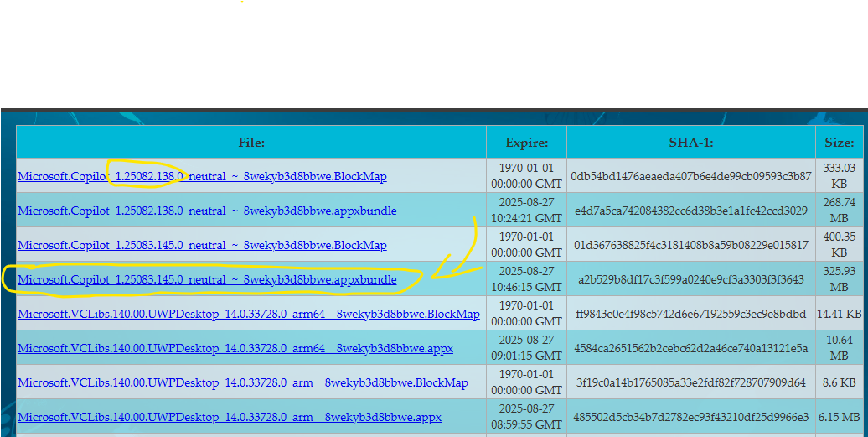Download VCLibs UWPDesktop arm64 appx file
Screen dimensions: 868x437
point(235,348)
